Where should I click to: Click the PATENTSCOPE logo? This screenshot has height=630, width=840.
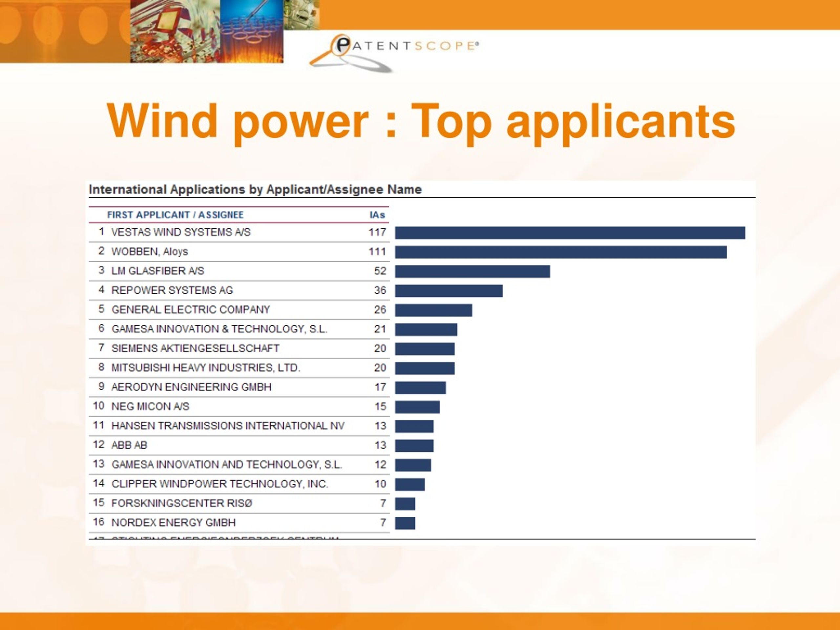click(394, 53)
